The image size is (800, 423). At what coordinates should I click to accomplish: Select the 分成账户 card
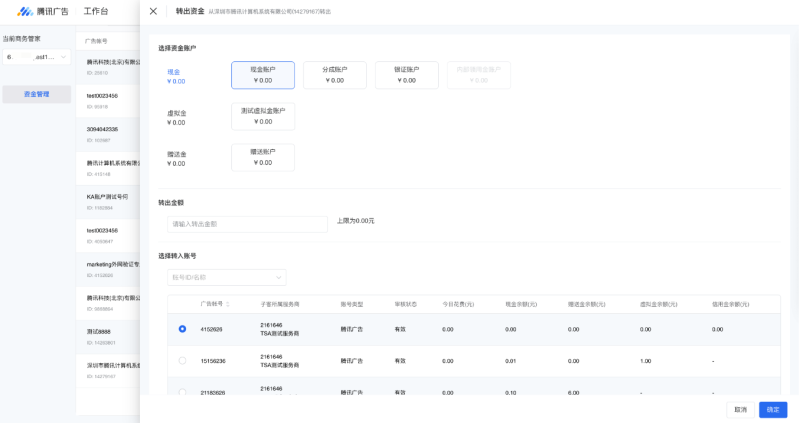(x=334, y=75)
